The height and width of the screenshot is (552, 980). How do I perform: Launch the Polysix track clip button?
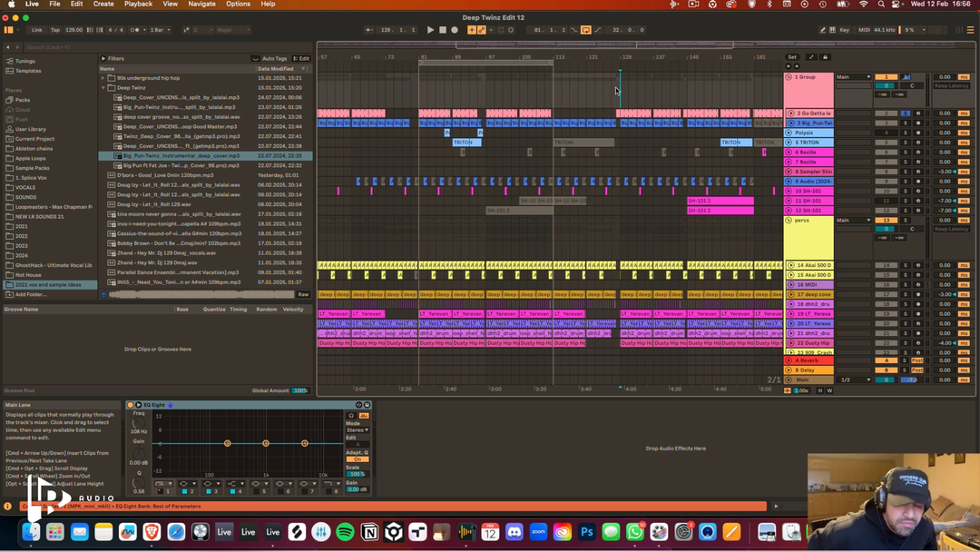789,133
